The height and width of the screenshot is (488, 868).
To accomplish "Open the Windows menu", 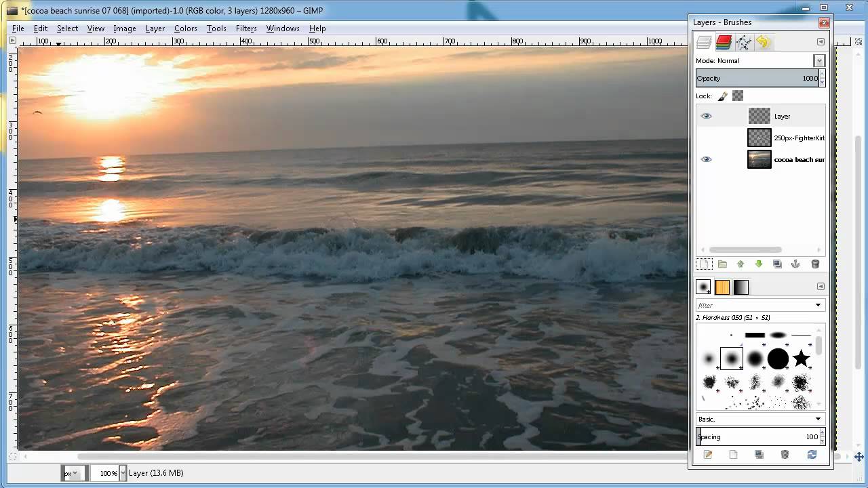I will [x=283, y=28].
